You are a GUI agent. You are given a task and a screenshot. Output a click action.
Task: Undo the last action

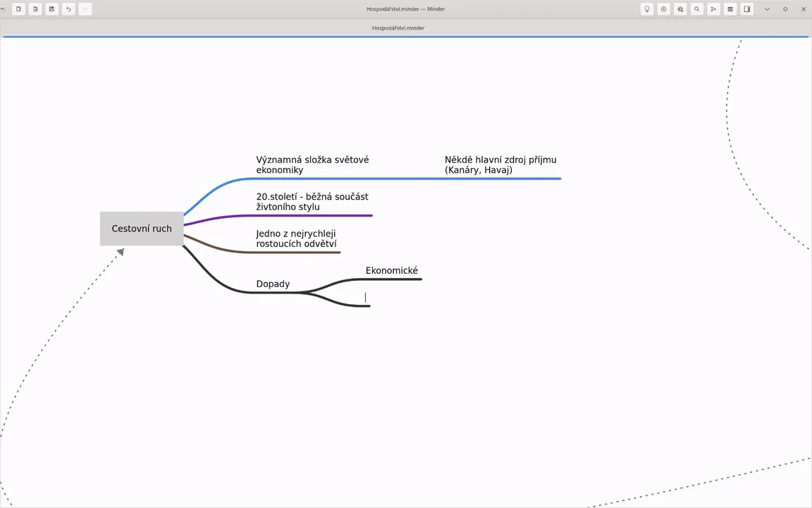point(68,8)
